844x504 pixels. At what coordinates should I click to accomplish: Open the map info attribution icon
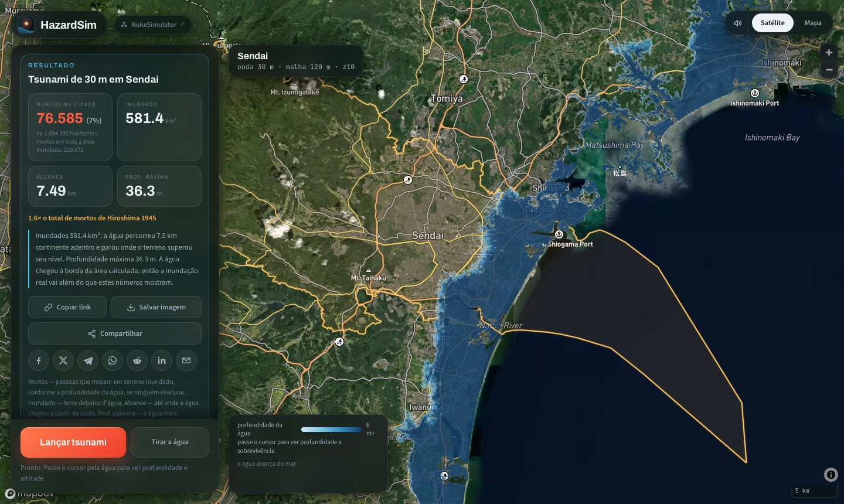click(x=831, y=475)
